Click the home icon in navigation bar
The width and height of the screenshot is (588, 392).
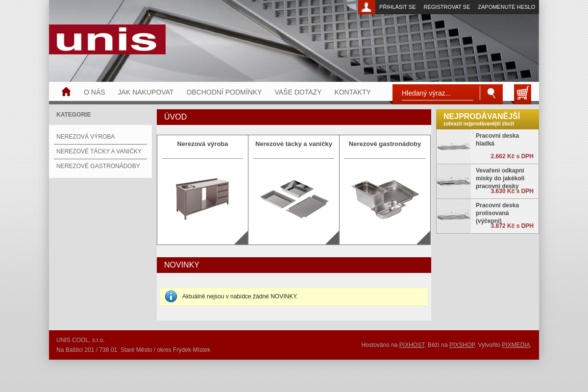click(x=66, y=91)
